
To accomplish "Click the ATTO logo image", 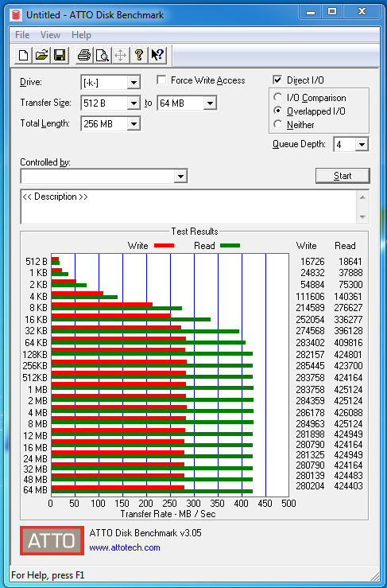I will (x=52, y=541).
